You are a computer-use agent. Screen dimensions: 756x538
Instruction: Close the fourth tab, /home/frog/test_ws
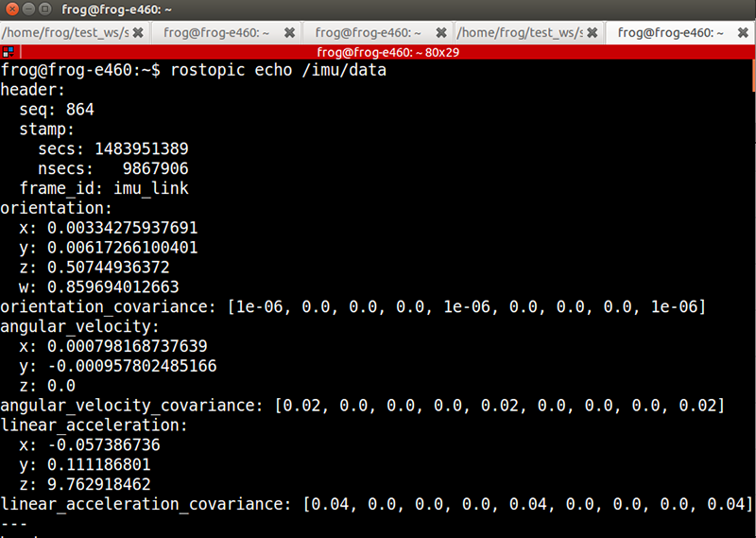[592, 32]
